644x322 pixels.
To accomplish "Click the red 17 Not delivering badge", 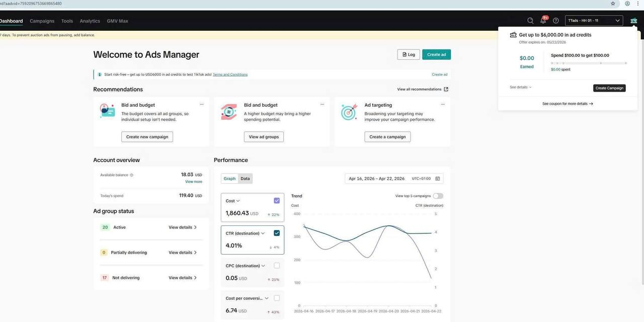I will [105, 278].
